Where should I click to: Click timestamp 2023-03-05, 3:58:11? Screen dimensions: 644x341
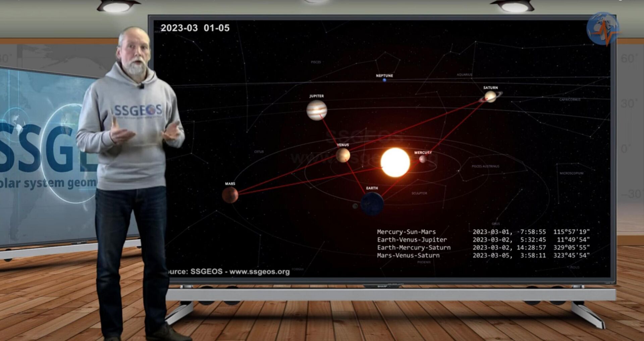click(x=509, y=255)
